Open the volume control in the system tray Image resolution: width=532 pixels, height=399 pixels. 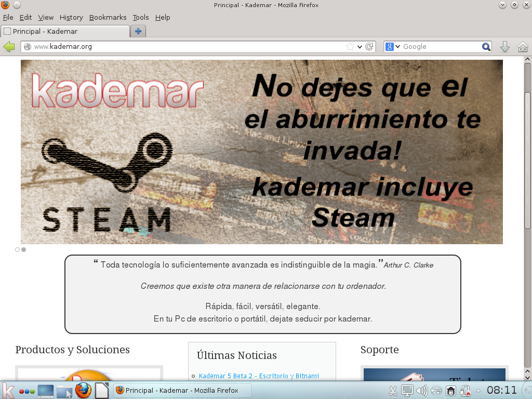click(x=421, y=391)
